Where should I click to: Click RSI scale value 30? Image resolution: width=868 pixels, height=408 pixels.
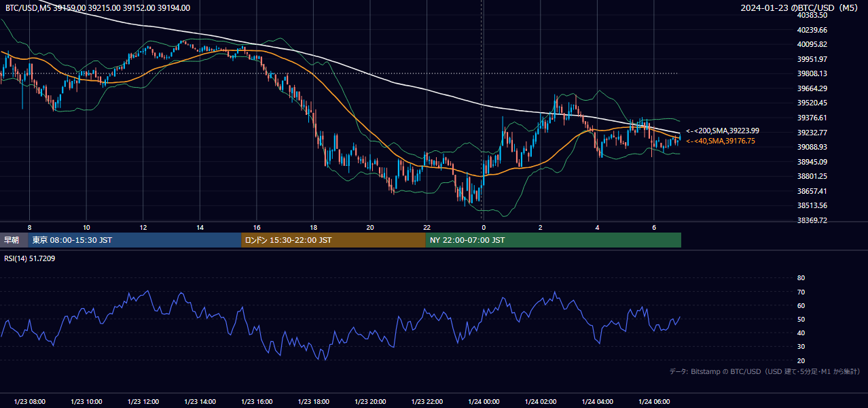[x=801, y=347]
